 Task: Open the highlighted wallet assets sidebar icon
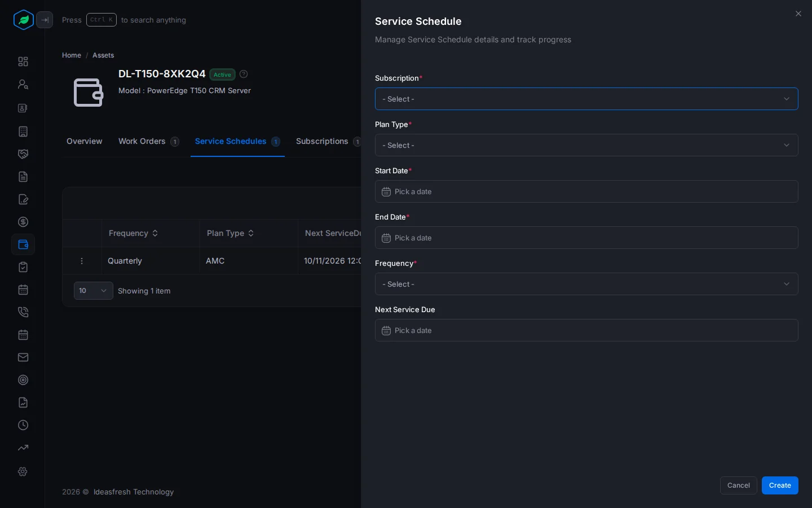pyautogui.click(x=23, y=244)
